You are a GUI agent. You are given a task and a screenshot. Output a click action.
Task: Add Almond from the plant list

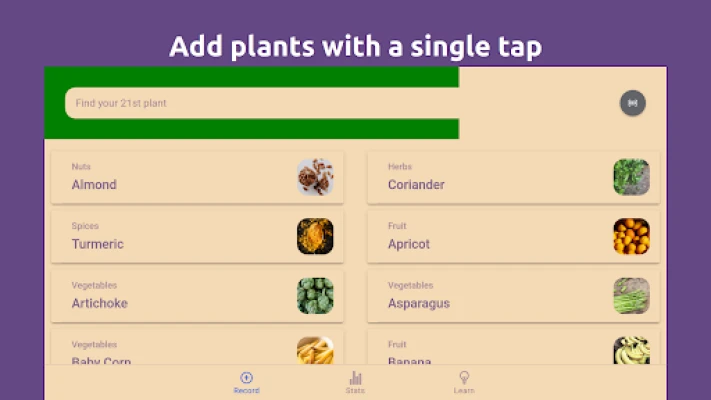click(x=180, y=177)
